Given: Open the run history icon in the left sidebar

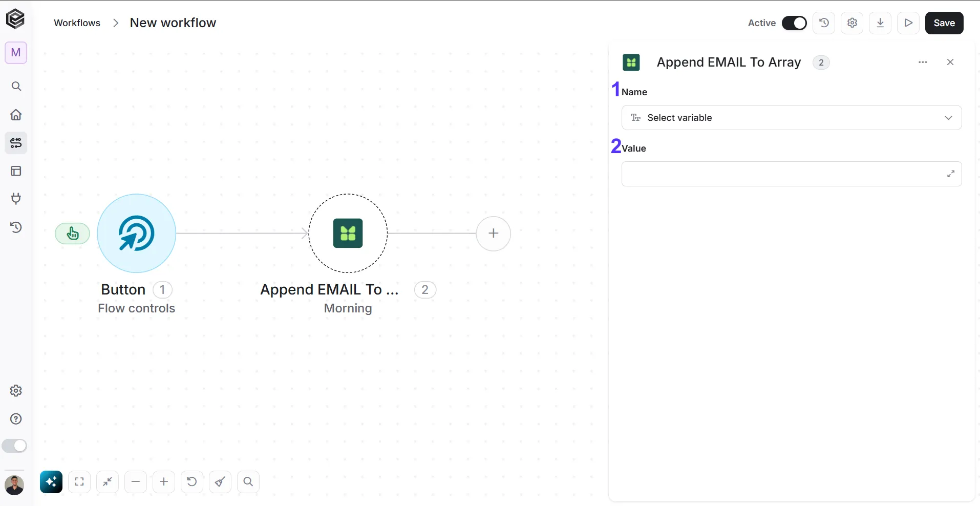Looking at the screenshot, I should [x=16, y=227].
